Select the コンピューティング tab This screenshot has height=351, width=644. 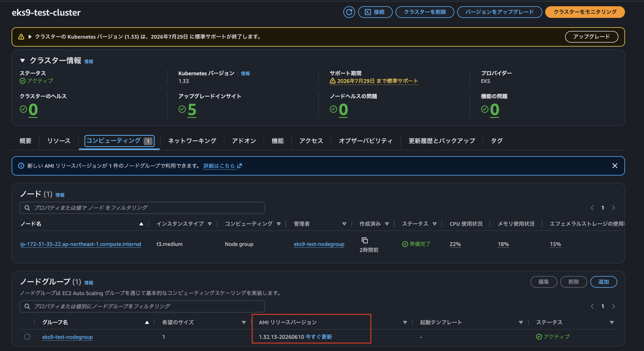click(x=119, y=141)
